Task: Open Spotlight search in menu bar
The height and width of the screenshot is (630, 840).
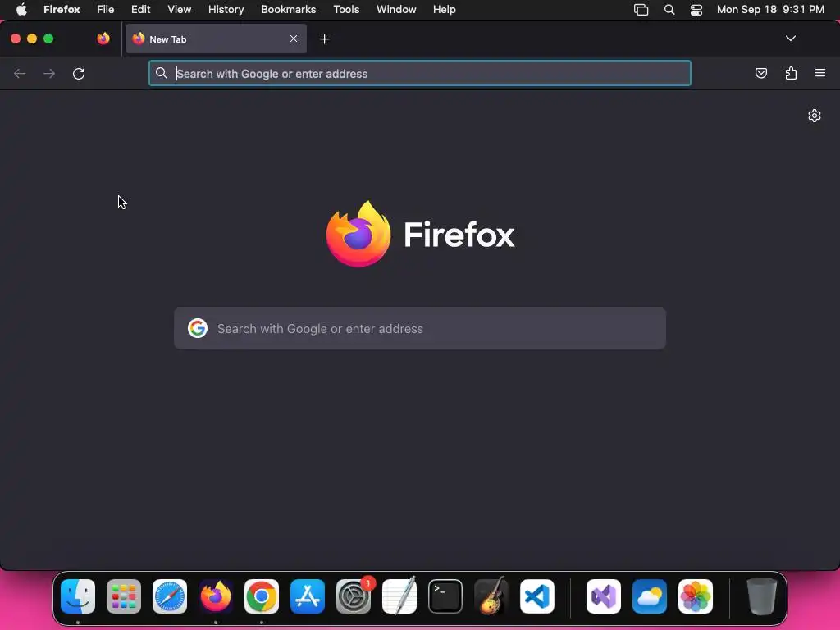Action: (669, 10)
